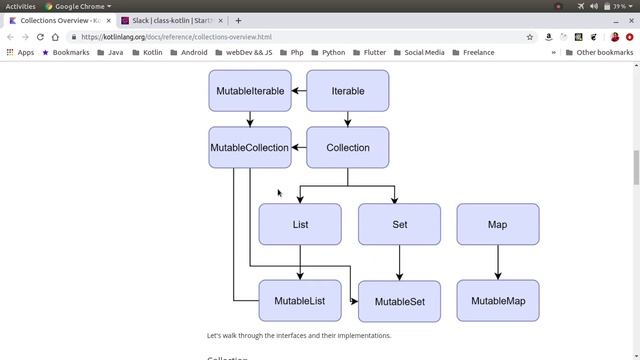Click the Iterable diagram box
Screen dimensions: 640x360
pos(348,91)
